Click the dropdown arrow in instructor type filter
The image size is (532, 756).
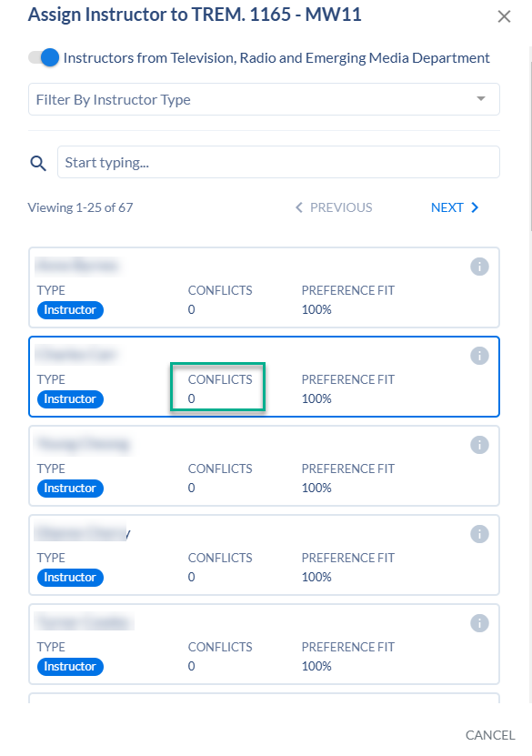(481, 99)
